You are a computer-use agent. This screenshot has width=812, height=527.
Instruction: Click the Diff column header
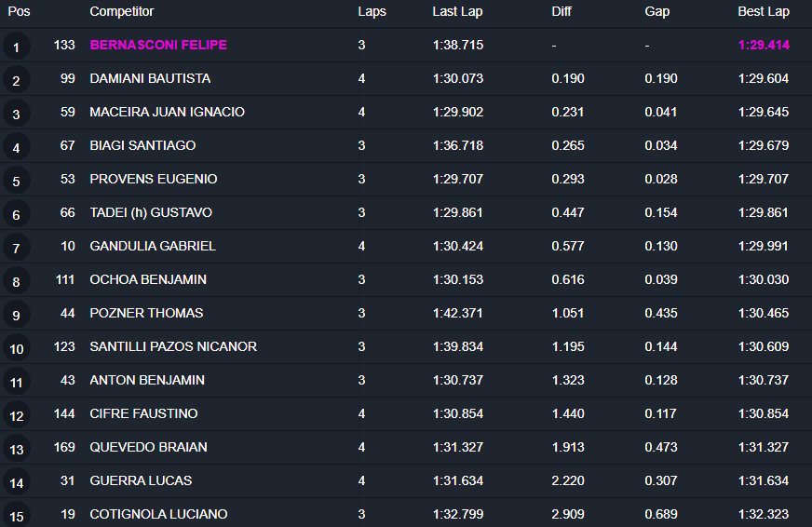pyautogui.click(x=562, y=12)
